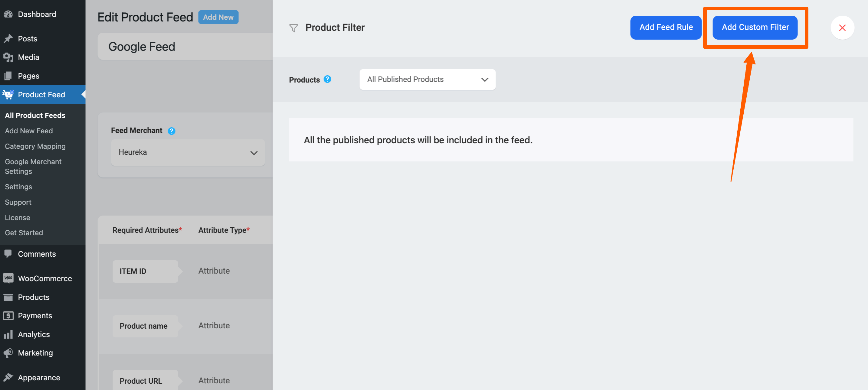Click the Posts pushpin icon
Screen dimensions: 868x390
(x=8, y=39)
